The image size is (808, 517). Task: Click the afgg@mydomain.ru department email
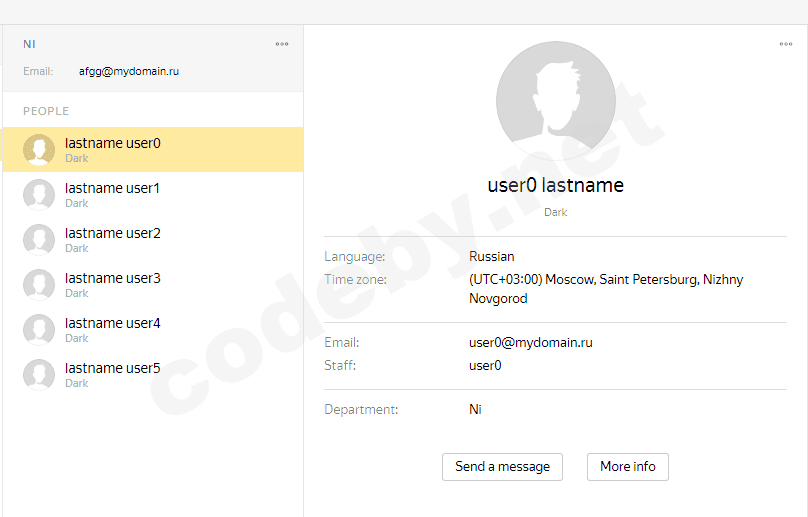click(129, 72)
